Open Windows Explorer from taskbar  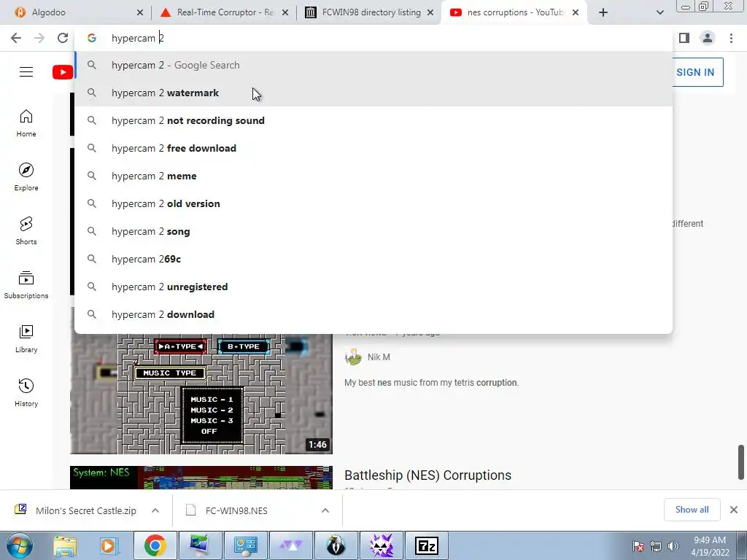point(65,545)
